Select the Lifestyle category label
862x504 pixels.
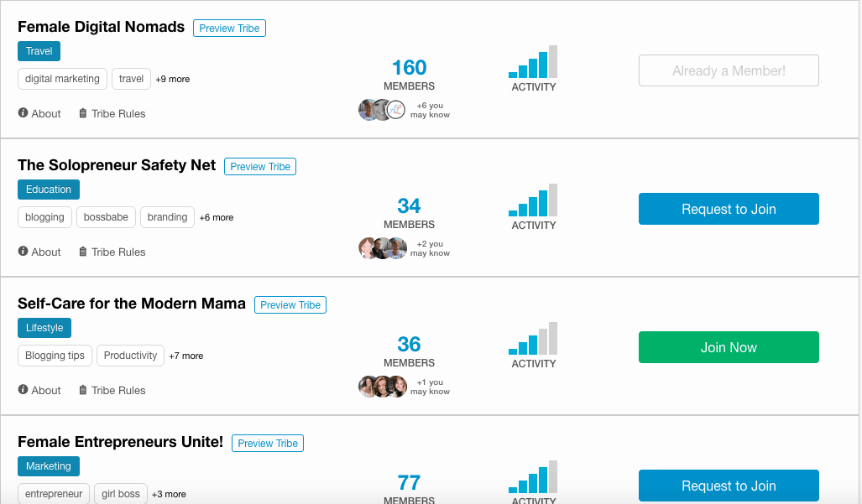click(44, 328)
